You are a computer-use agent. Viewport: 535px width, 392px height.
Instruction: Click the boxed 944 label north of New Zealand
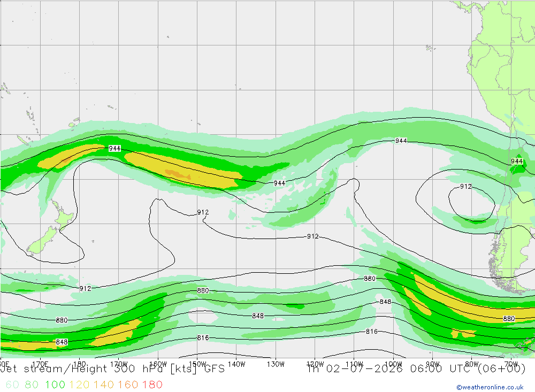114,149
